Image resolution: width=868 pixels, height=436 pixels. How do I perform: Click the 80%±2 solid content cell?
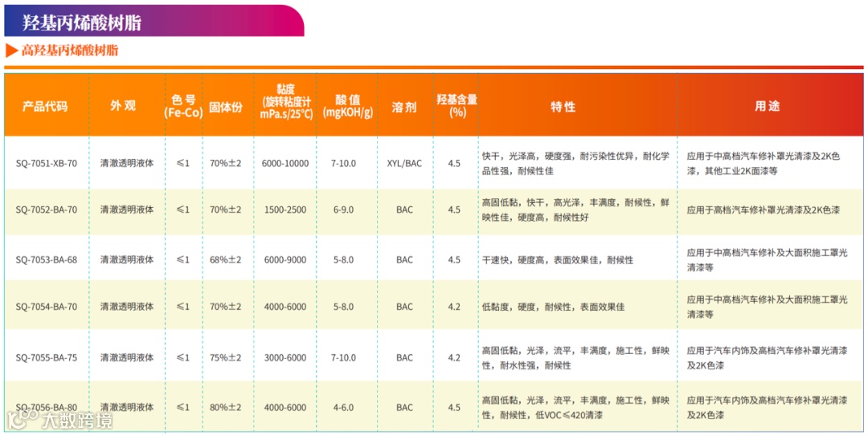coord(225,408)
